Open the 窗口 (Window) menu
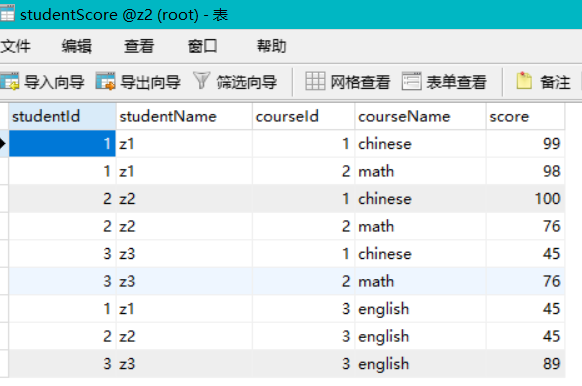Viewport: 582px width, 386px height. coord(202,46)
